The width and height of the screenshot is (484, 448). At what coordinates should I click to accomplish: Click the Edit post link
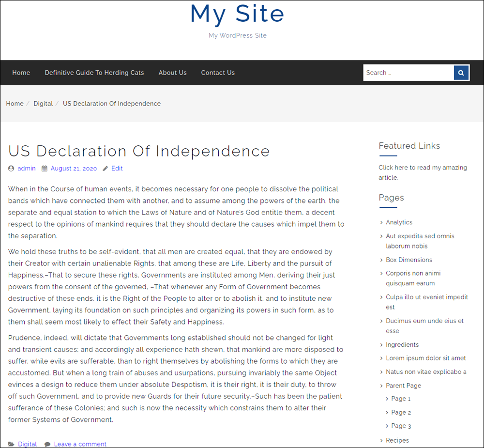click(117, 169)
